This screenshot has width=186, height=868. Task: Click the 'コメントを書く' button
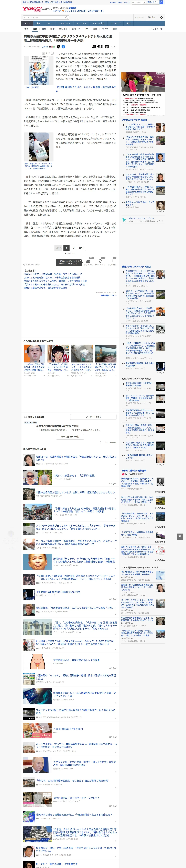(x=93, y=417)
